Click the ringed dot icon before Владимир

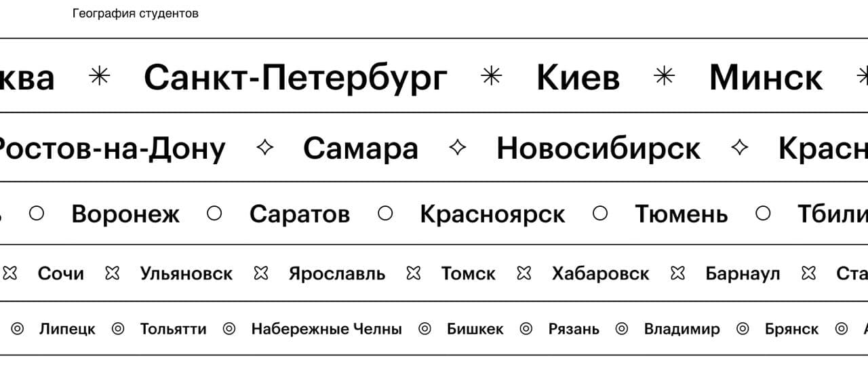tap(622, 329)
